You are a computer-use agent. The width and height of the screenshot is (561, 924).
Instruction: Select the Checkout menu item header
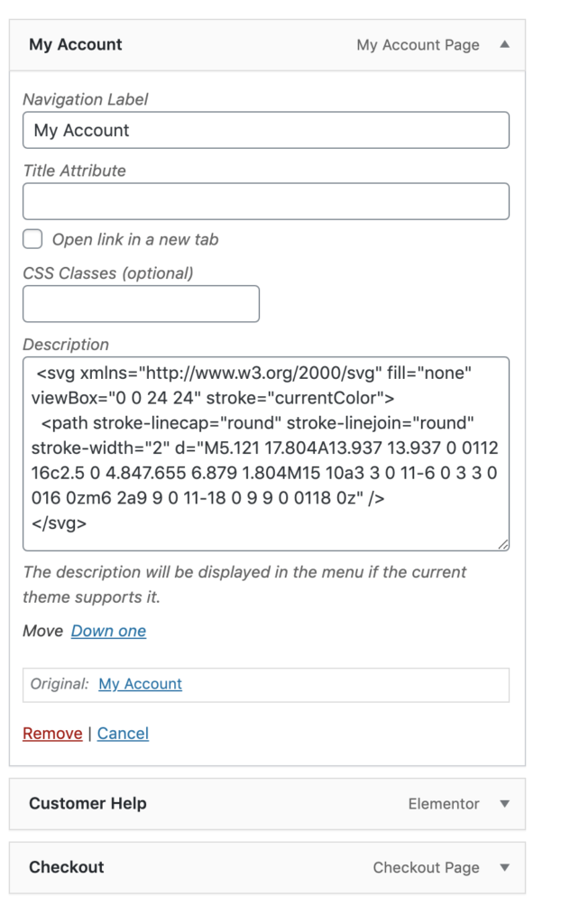point(66,867)
